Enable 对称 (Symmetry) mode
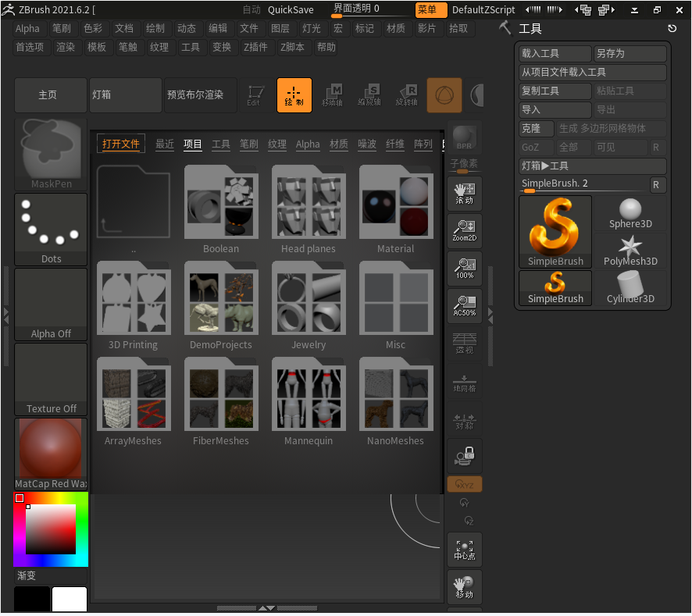Viewport: 692px width, 616px height. click(x=465, y=422)
